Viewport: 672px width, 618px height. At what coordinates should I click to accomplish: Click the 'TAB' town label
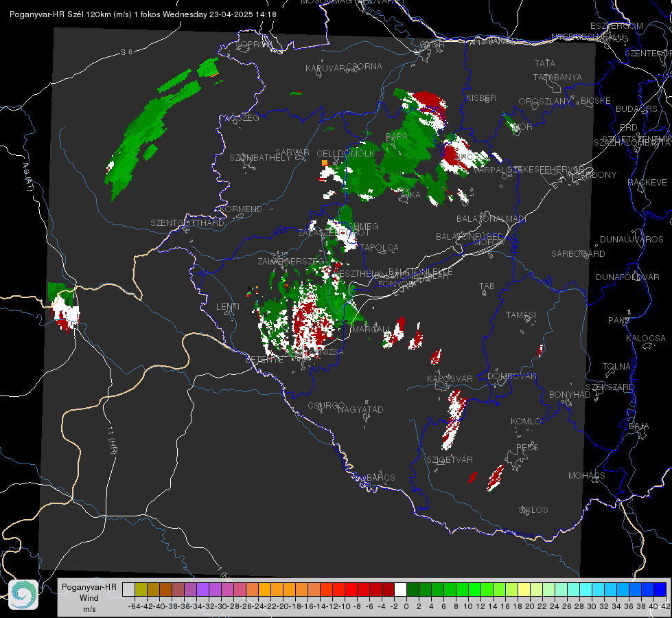click(487, 286)
